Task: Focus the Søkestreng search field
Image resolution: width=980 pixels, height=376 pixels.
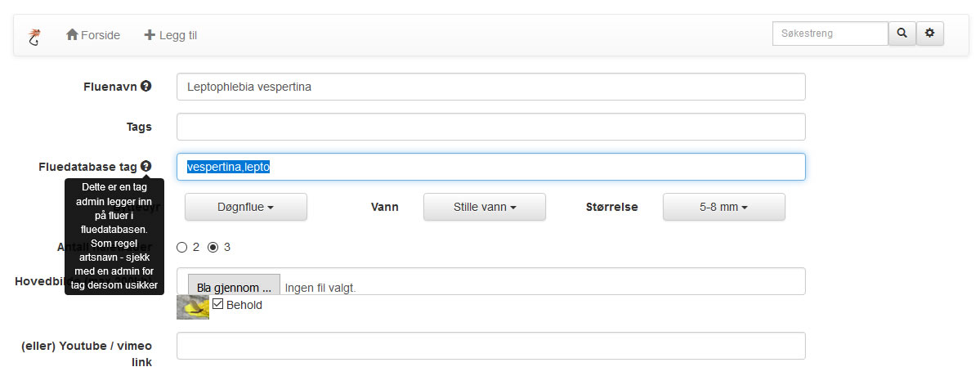Action: pyautogui.click(x=830, y=34)
